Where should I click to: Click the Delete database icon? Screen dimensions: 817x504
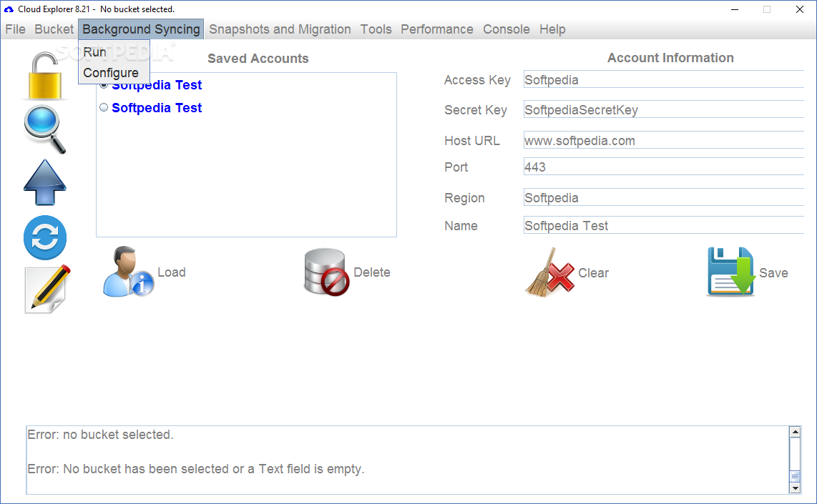click(x=327, y=272)
